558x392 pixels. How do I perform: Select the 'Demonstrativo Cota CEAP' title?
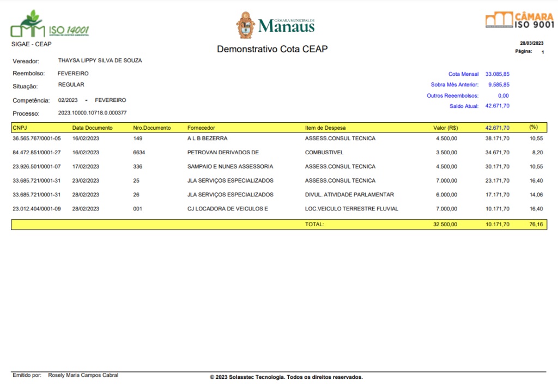(x=272, y=49)
